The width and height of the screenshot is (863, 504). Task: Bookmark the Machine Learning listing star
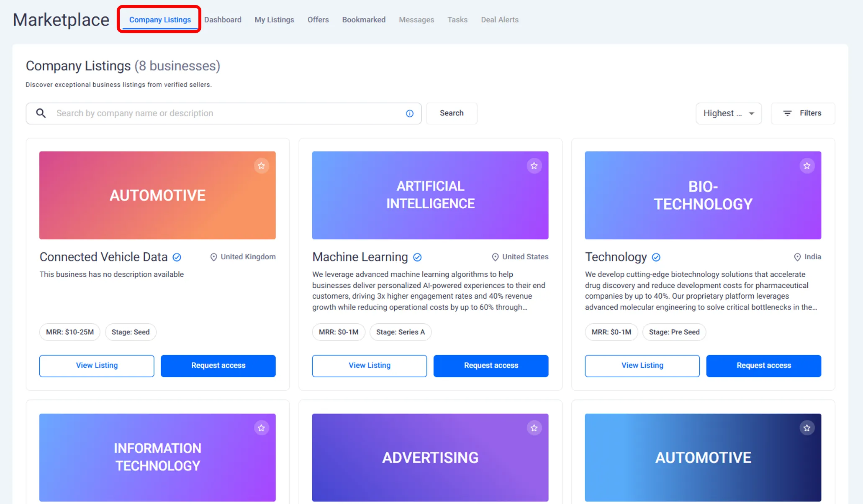[534, 166]
